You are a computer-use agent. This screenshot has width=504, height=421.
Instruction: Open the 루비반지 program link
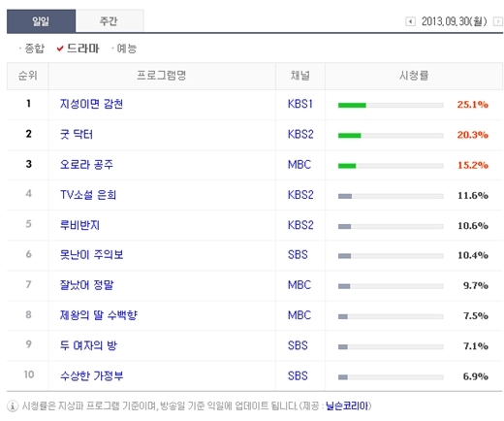point(79,225)
